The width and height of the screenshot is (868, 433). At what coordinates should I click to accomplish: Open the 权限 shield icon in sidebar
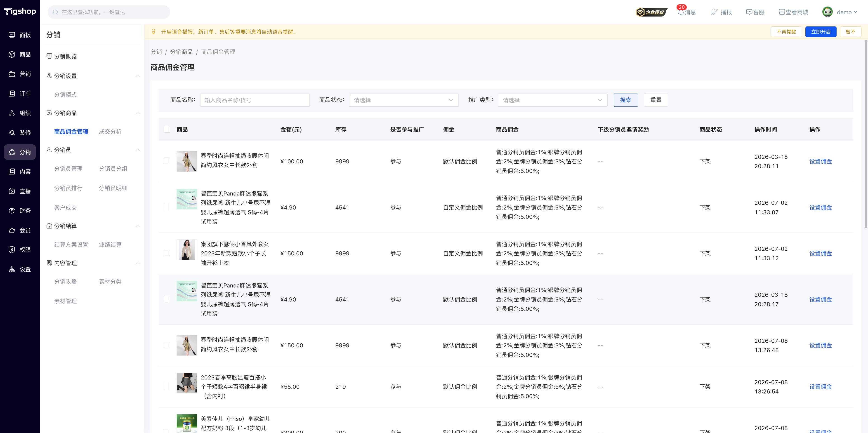[12, 250]
